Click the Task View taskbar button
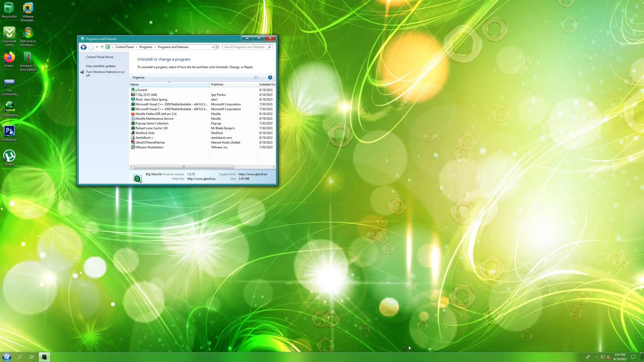This screenshot has height=362, width=644. [32, 357]
